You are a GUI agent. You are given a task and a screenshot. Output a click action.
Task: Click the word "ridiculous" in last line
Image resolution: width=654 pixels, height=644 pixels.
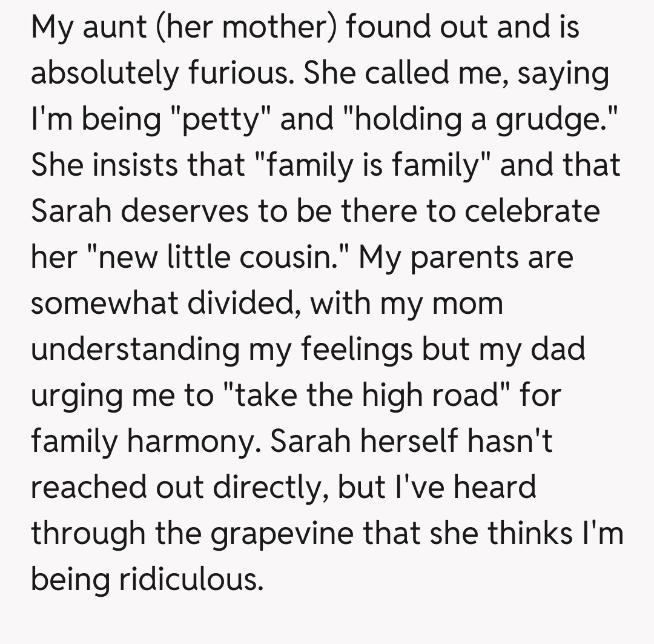(190, 579)
